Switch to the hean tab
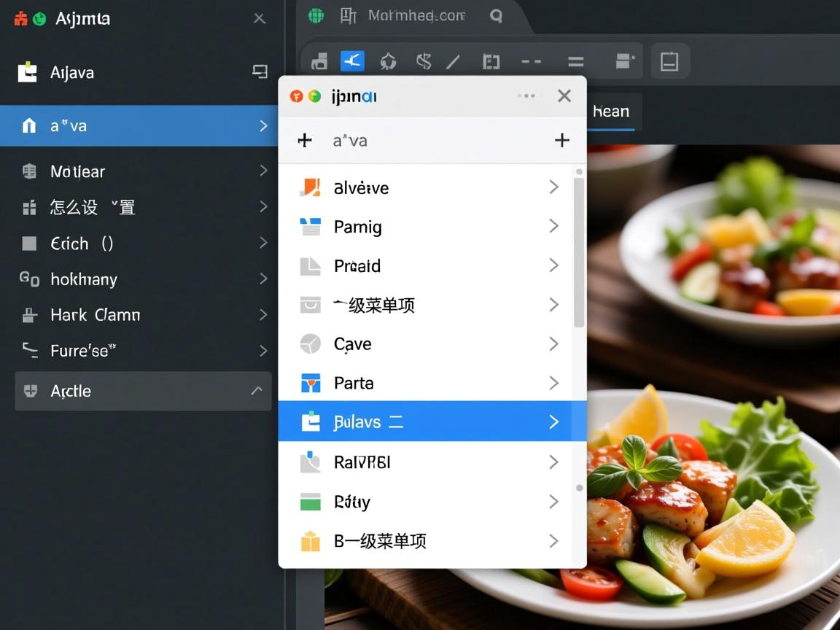Viewport: 840px width, 630px height. pyautogui.click(x=611, y=111)
